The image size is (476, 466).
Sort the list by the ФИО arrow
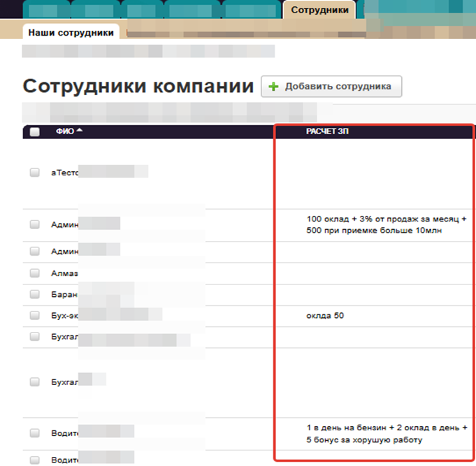(x=79, y=131)
